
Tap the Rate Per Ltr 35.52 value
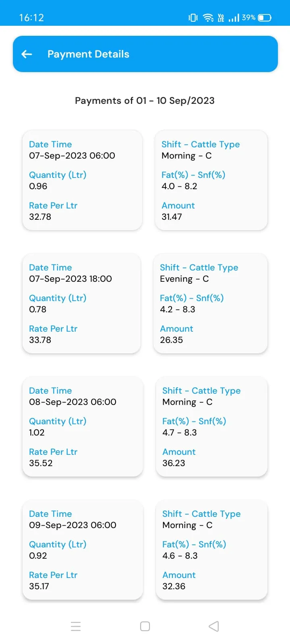point(41,463)
